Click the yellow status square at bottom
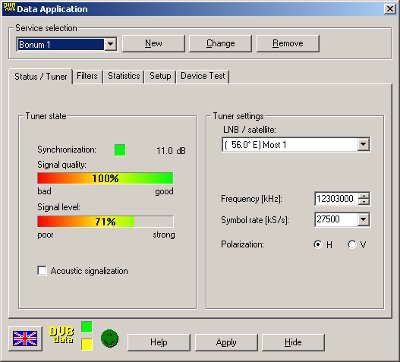400x362 pixels. [87, 344]
